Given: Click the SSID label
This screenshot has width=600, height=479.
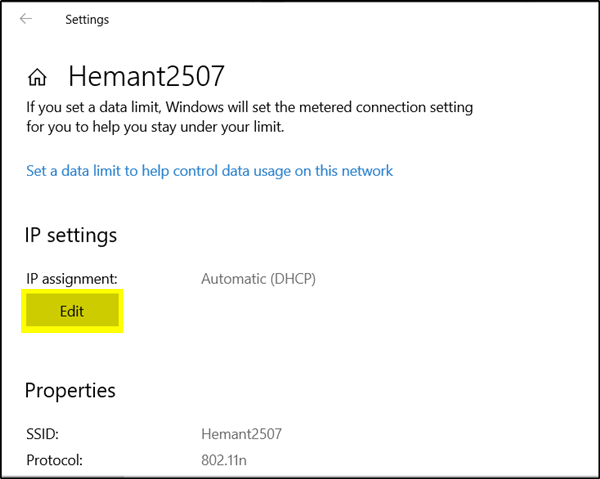Looking at the screenshot, I should click(42, 434).
